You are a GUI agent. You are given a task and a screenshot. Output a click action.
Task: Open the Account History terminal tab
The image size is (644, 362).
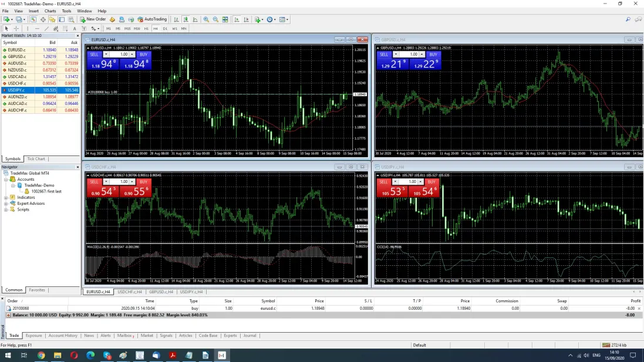click(x=63, y=336)
